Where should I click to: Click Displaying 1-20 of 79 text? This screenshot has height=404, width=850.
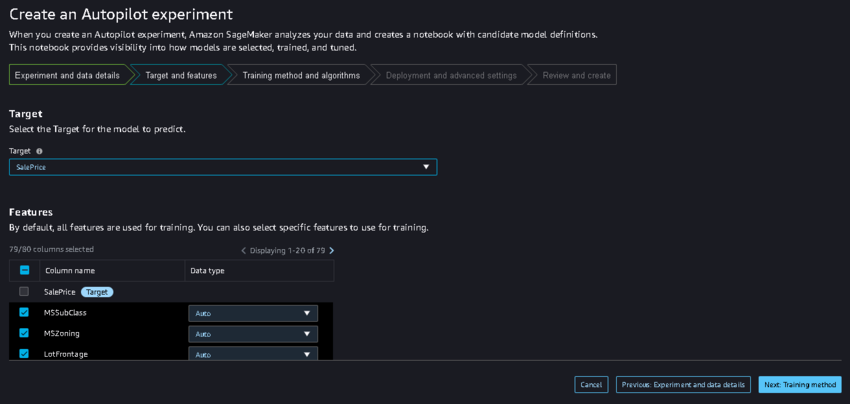click(x=287, y=251)
